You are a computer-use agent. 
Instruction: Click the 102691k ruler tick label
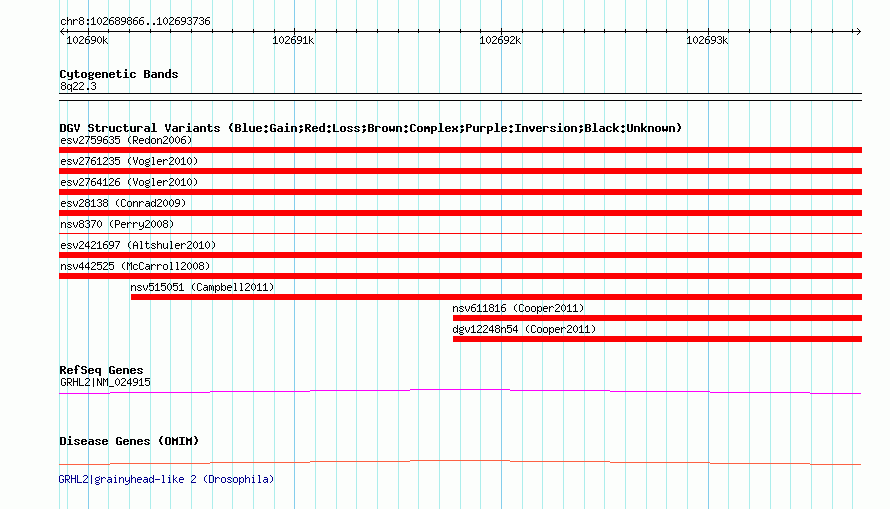(x=293, y=40)
